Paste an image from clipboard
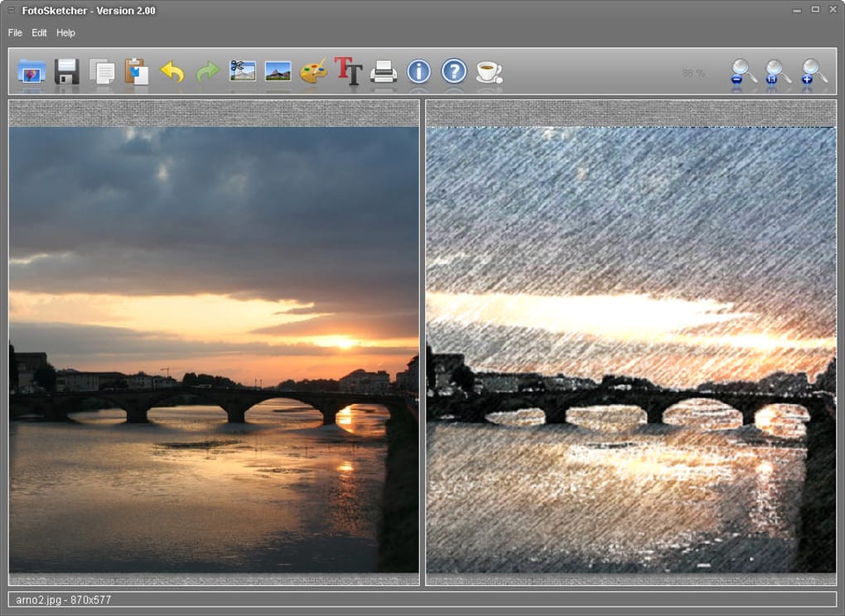 pyautogui.click(x=138, y=72)
